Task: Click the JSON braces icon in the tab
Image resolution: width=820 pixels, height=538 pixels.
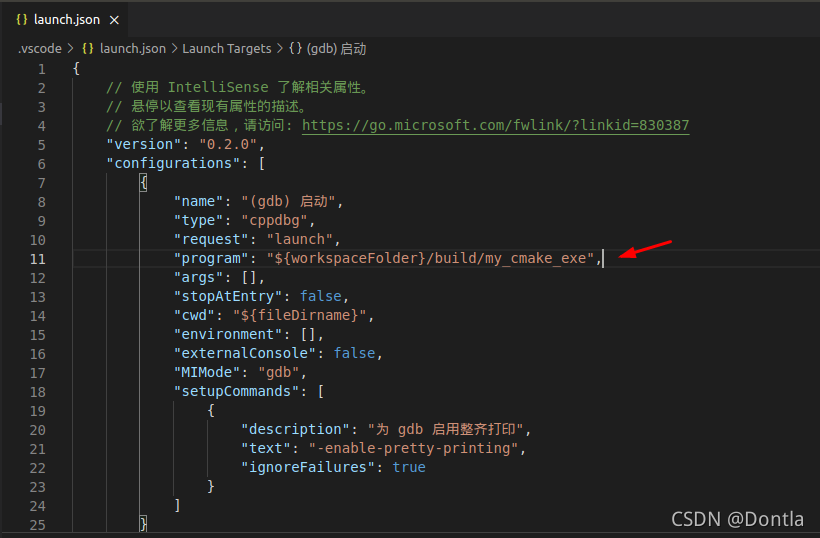Action: [22, 20]
